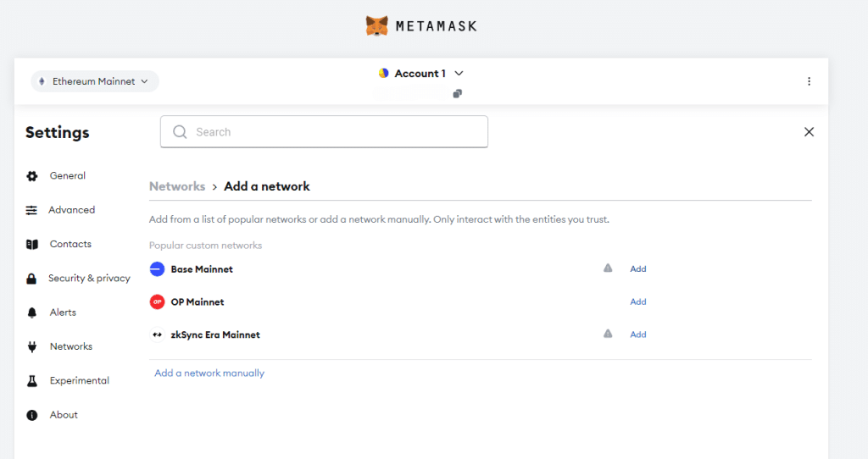
Task: Open Contacts settings section
Action: coord(70,244)
